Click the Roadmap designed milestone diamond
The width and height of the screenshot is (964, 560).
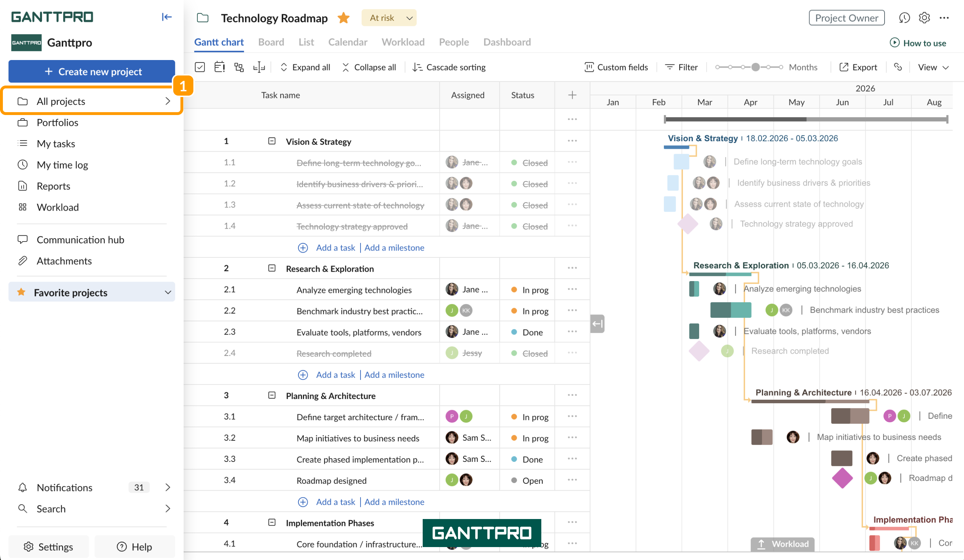(x=842, y=478)
